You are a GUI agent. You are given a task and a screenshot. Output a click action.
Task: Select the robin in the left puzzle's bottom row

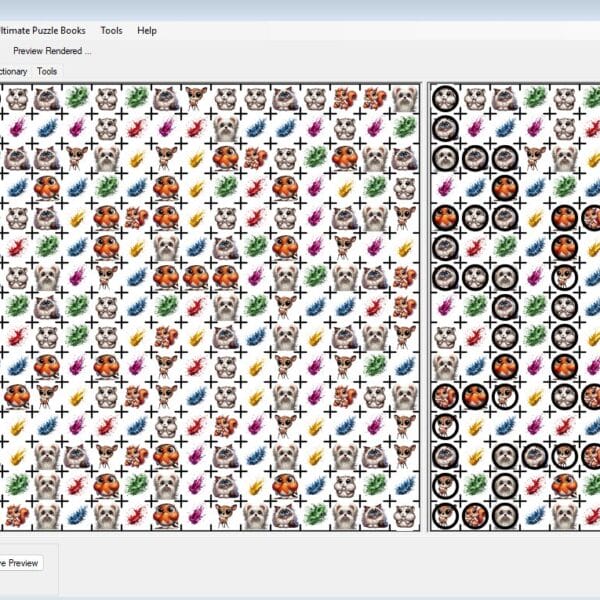coord(165,515)
